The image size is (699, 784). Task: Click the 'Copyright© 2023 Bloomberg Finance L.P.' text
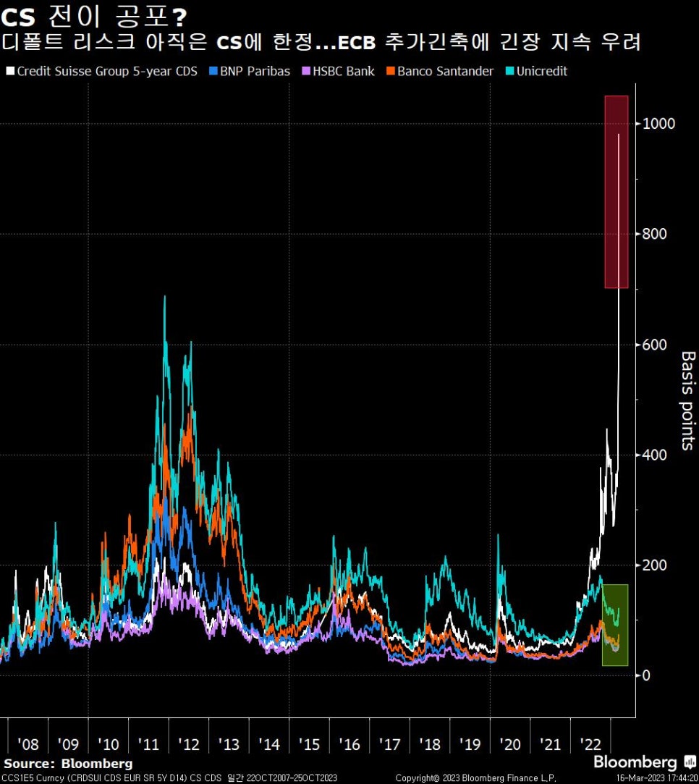tap(475, 778)
